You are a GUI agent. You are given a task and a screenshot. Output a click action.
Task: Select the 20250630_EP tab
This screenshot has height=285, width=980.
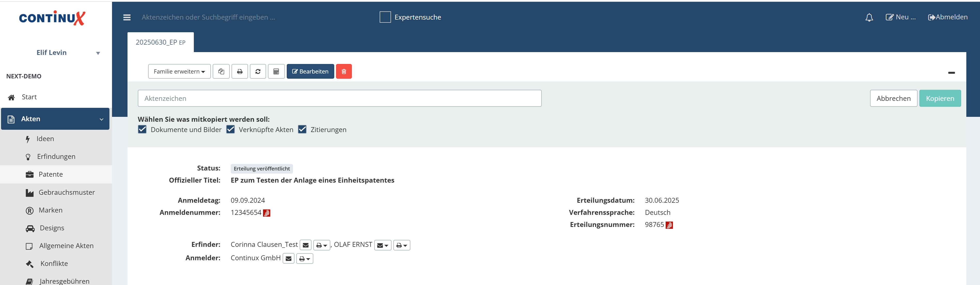(x=160, y=42)
